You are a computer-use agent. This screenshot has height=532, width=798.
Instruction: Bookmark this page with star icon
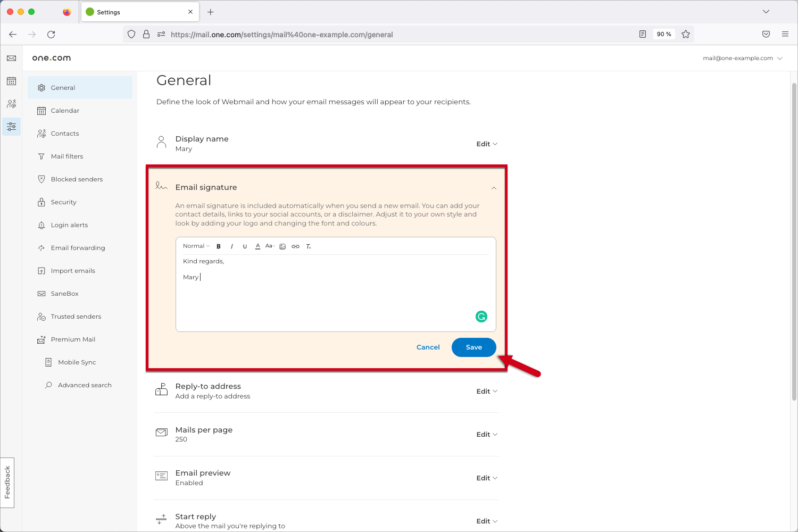coord(686,34)
